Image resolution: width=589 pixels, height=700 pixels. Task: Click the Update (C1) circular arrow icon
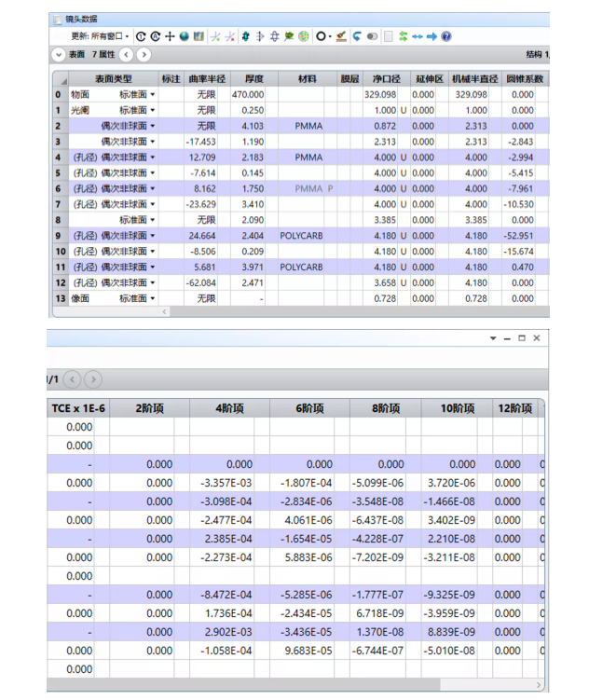[141, 36]
